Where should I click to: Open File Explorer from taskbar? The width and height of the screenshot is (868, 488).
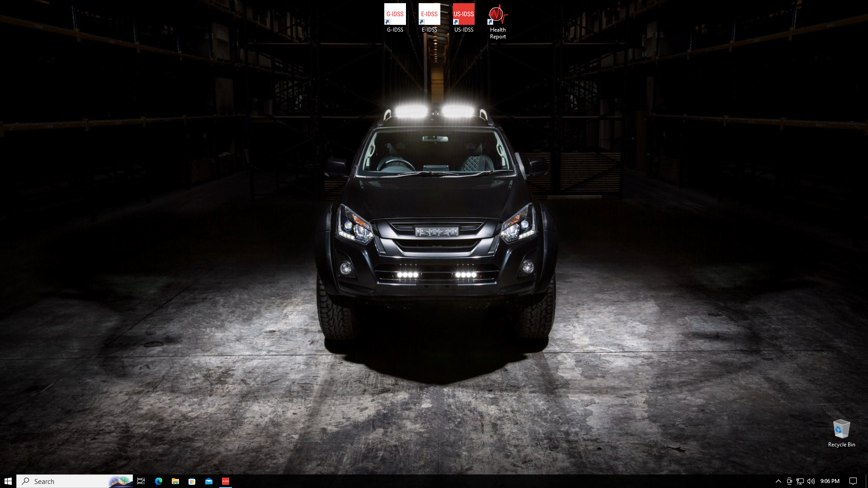click(175, 481)
